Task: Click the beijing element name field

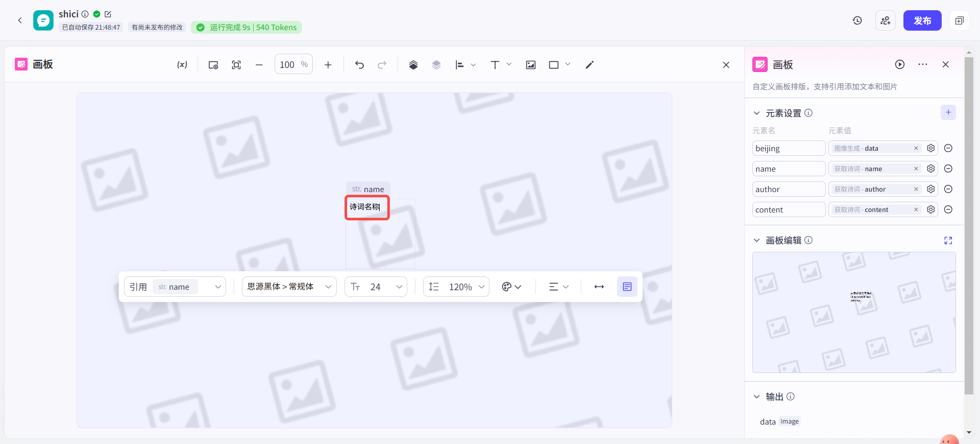Action: pos(789,148)
